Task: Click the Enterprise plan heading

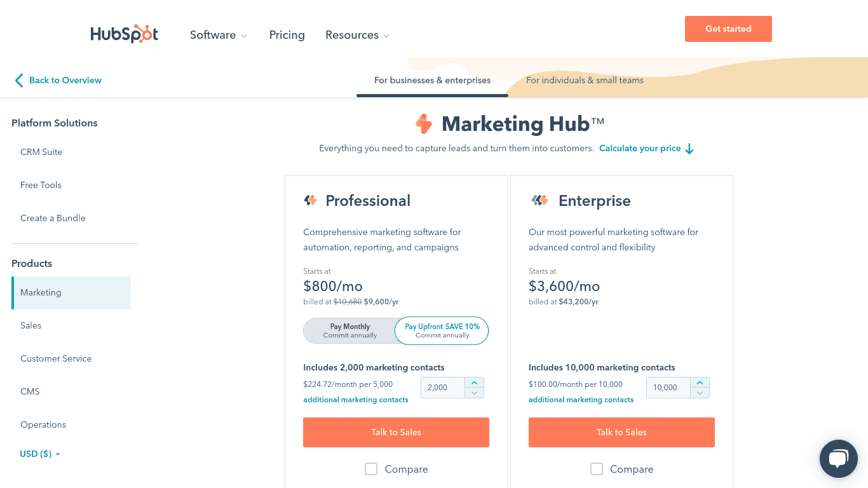Action: pos(595,201)
